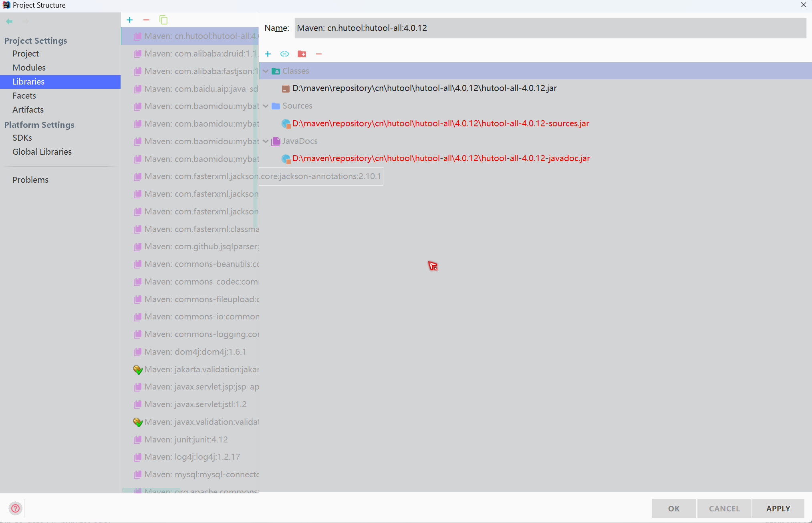Image resolution: width=812 pixels, height=523 pixels.
Task: Select Global Libraries in Platform Settings
Action: 42,151
